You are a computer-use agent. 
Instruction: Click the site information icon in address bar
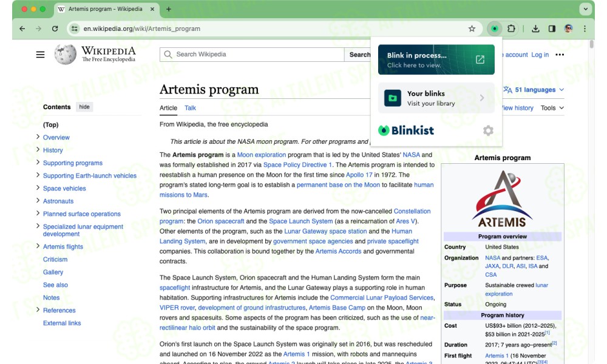(x=75, y=29)
